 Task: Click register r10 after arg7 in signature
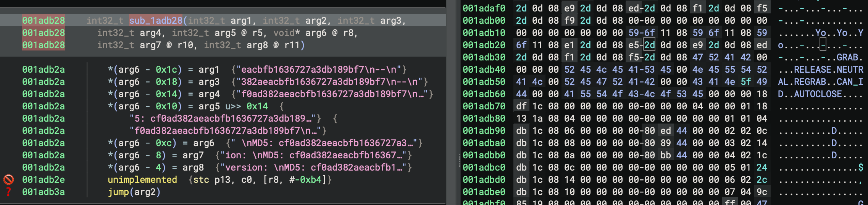click(185, 45)
